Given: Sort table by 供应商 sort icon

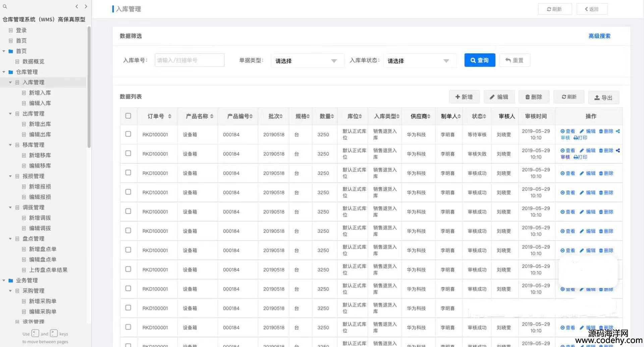Looking at the screenshot, I should coord(429,116).
